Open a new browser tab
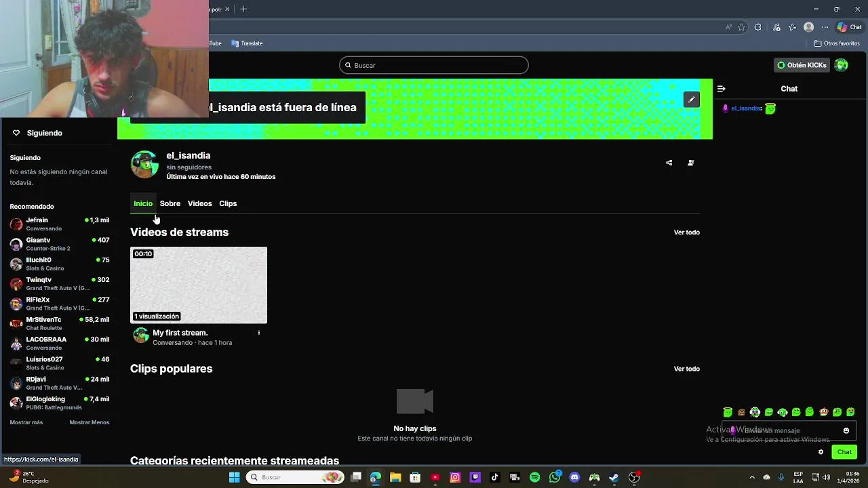This screenshot has width=868, height=488. [x=243, y=9]
